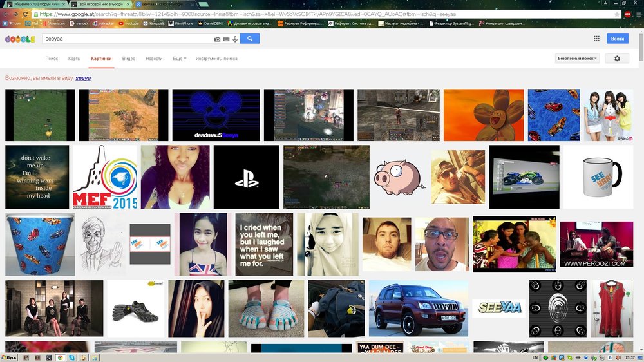Open the Google apps grid
The image size is (644, 362).
click(x=596, y=39)
